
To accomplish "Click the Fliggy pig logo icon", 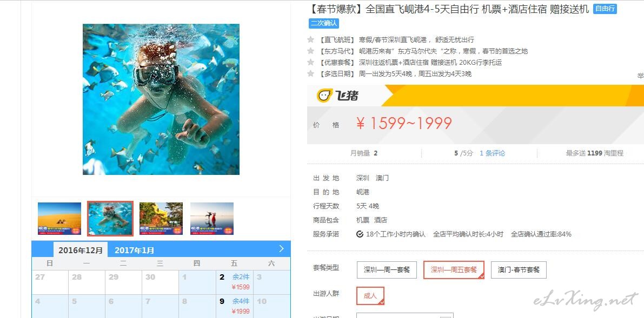I will coord(324,95).
